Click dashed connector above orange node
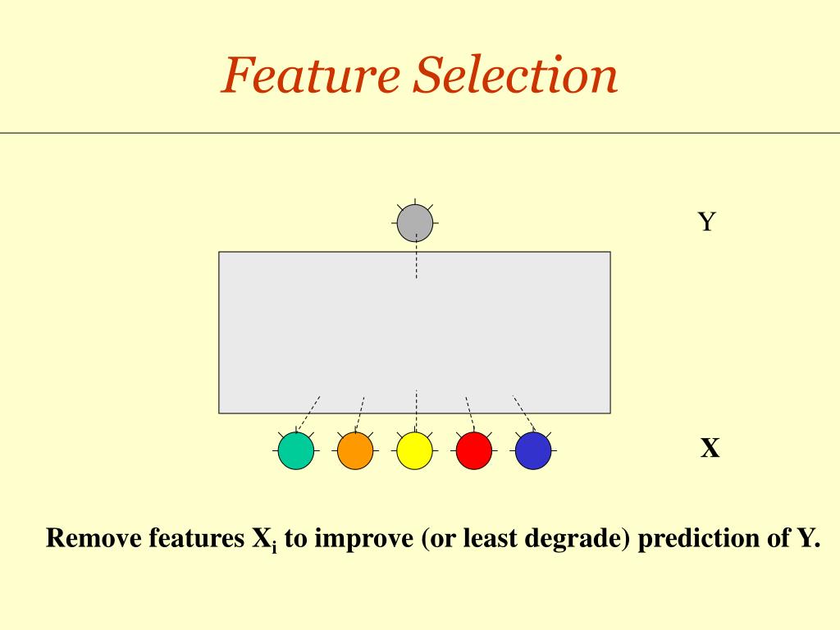 click(360, 414)
